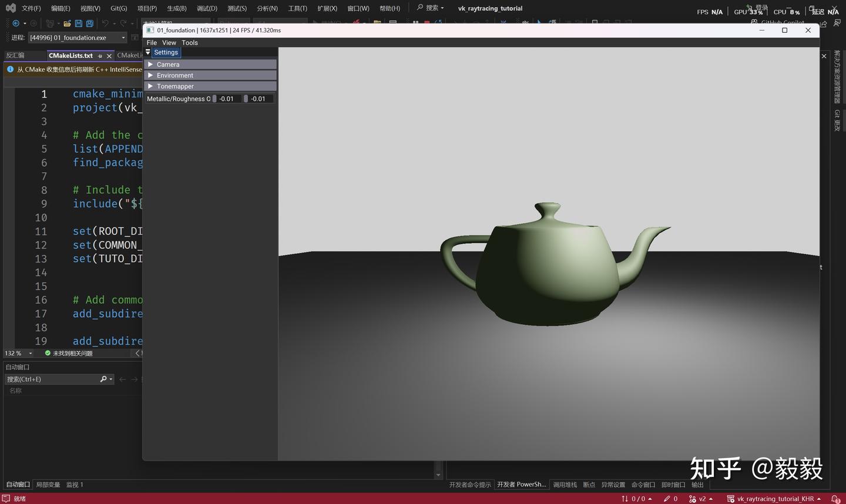The height and width of the screenshot is (504, 846).
Task: Click the push/pull arrows 0/0 indicator
Action: click(637, 499)
